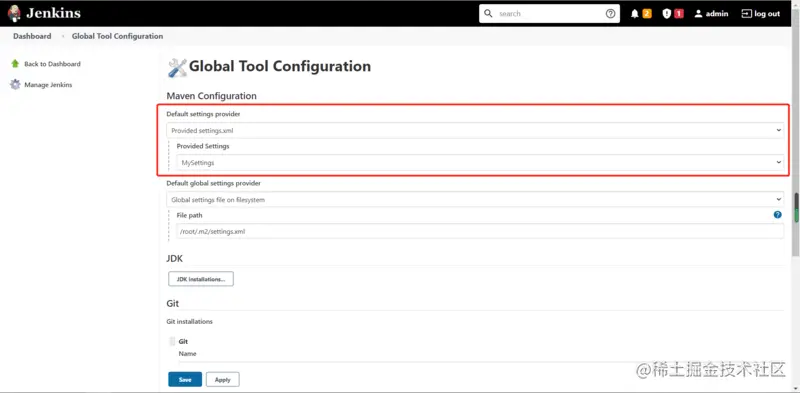Click the tools icon beside page title
The height and width of the screenshot is (393, 800).
(177, 67)
